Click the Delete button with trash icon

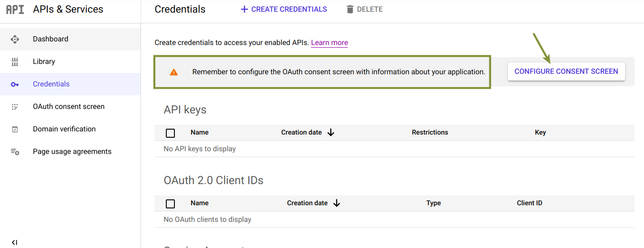365,9
